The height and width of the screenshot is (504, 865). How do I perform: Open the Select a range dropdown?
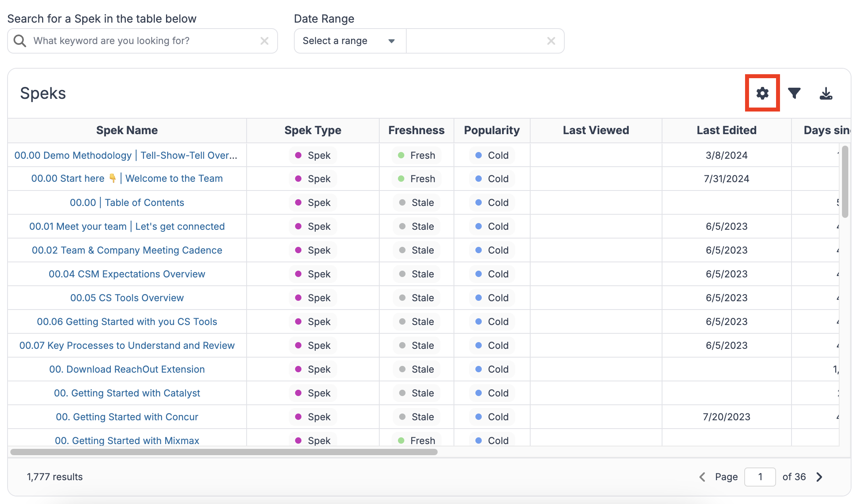350,41
